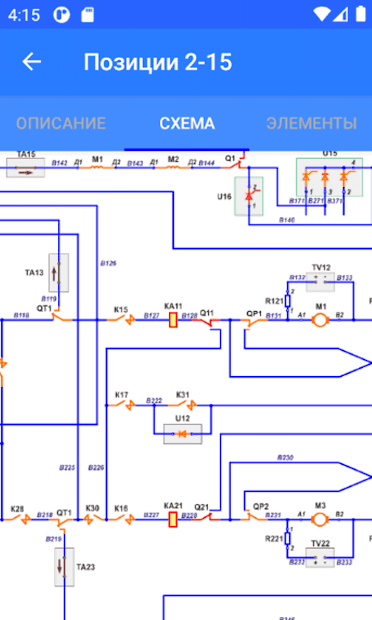Select the M2 winding coil before B144
The width and height of the screenshot is (372, 620).
[173, 168]
